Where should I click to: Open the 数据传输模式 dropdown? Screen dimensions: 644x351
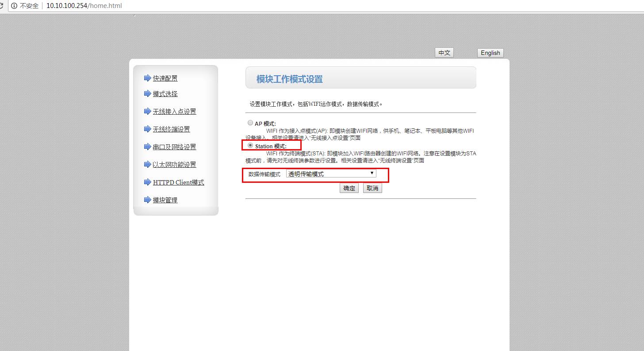click(x=331, y=174)
